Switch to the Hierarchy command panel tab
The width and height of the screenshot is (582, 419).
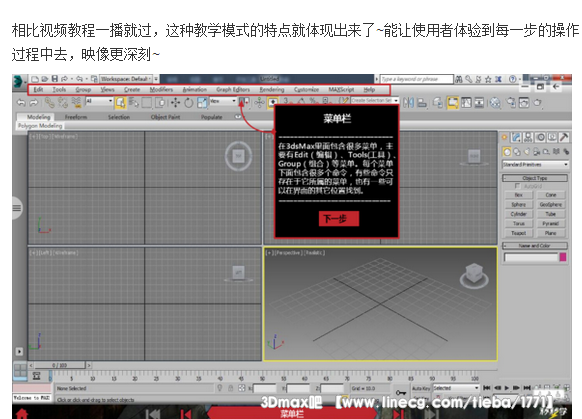(529, 137)
